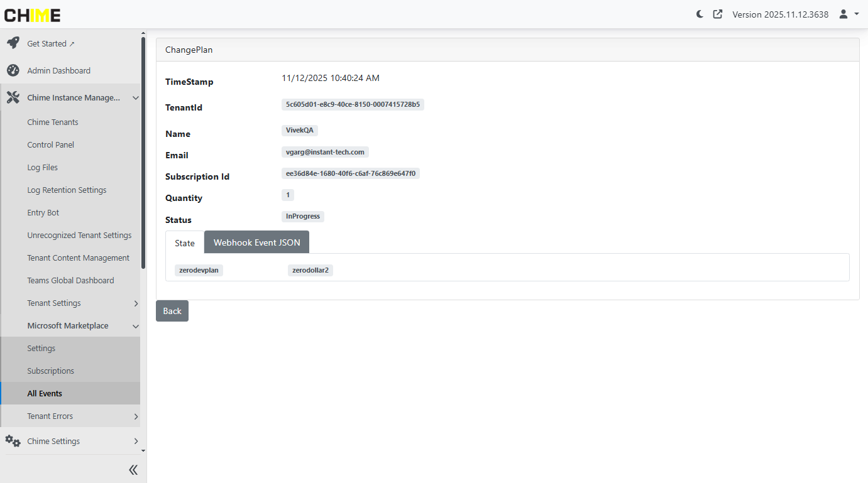
Task: Expand the Tenant Settings submenu
Action: pos(136,303)
